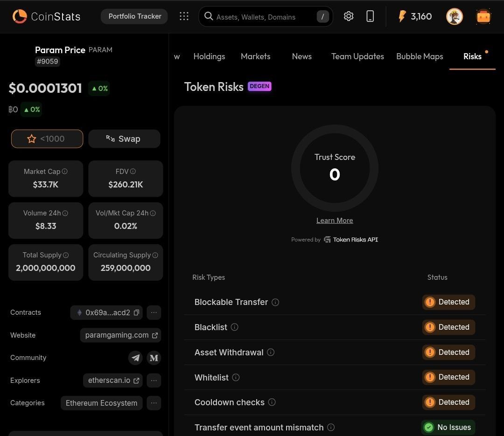504x436 pixels.
Task: Click Detected status for Blacklist
Action: [449, 327]
